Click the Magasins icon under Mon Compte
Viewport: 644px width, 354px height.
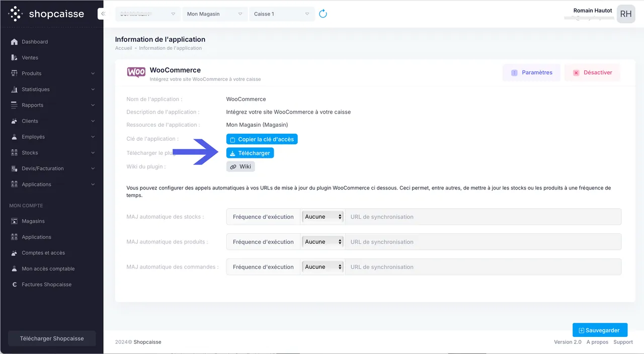[x=14, y=221]
